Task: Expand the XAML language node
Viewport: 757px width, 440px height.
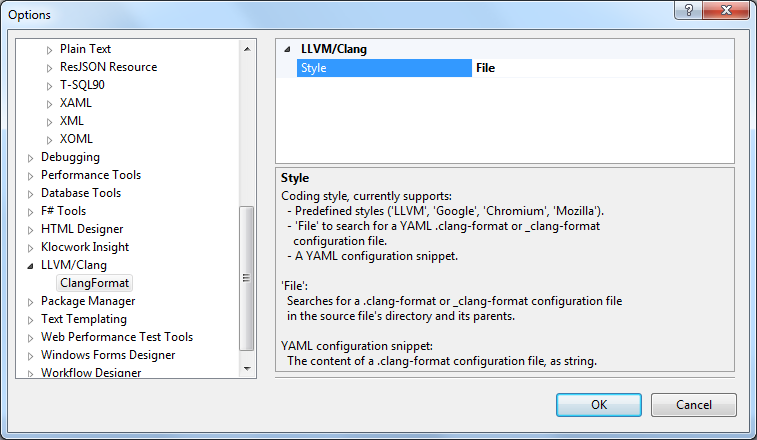Action: click(x=50, y=104)
